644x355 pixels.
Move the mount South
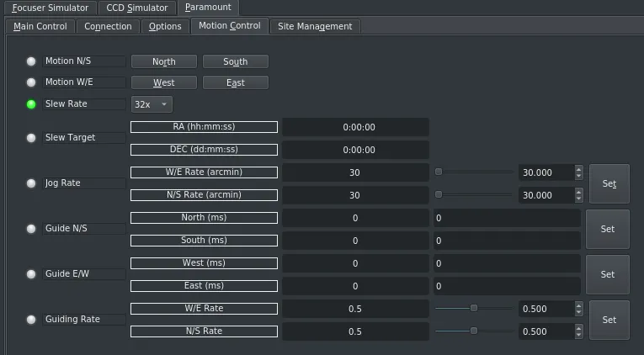[x=236, y=61]
